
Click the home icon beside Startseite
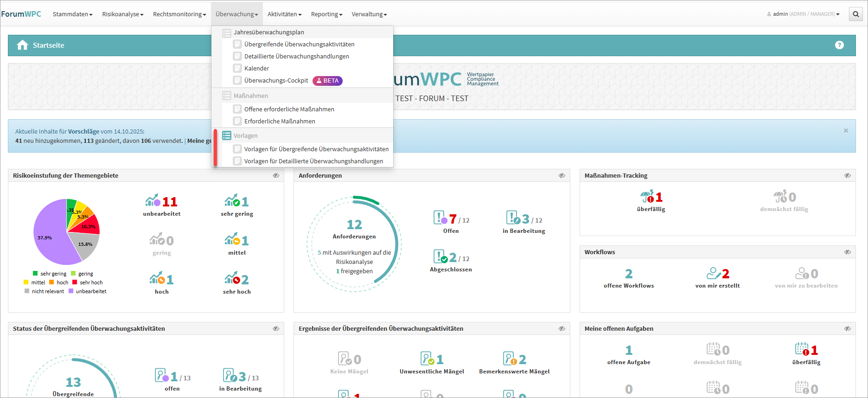[22, 45]
